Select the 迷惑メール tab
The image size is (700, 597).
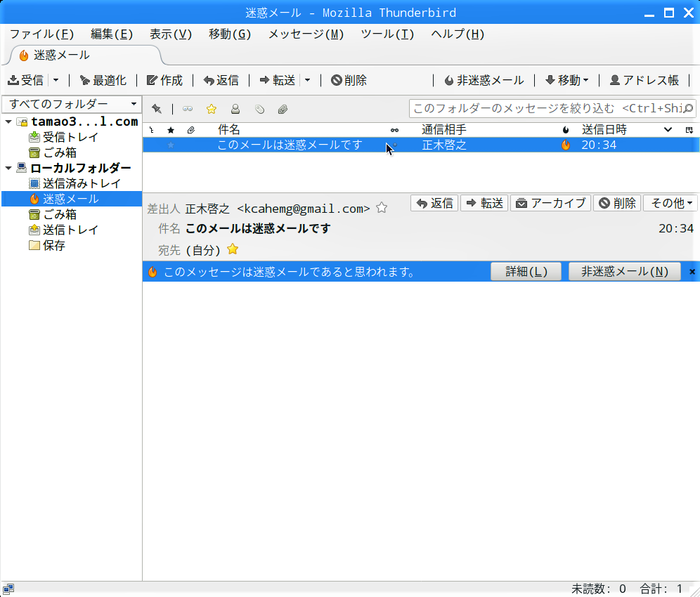coord(85,55)
